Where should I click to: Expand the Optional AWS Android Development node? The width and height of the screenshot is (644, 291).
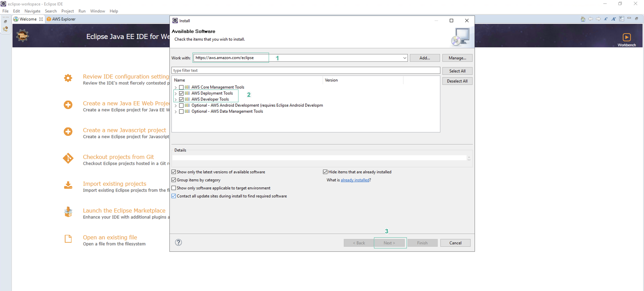pyautogui.click(x=175, y=106)
